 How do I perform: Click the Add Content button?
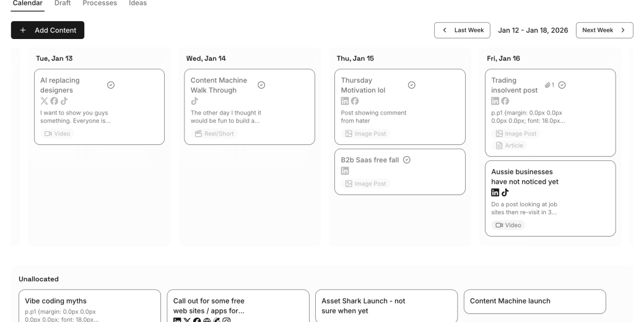[x=48, y=30]
